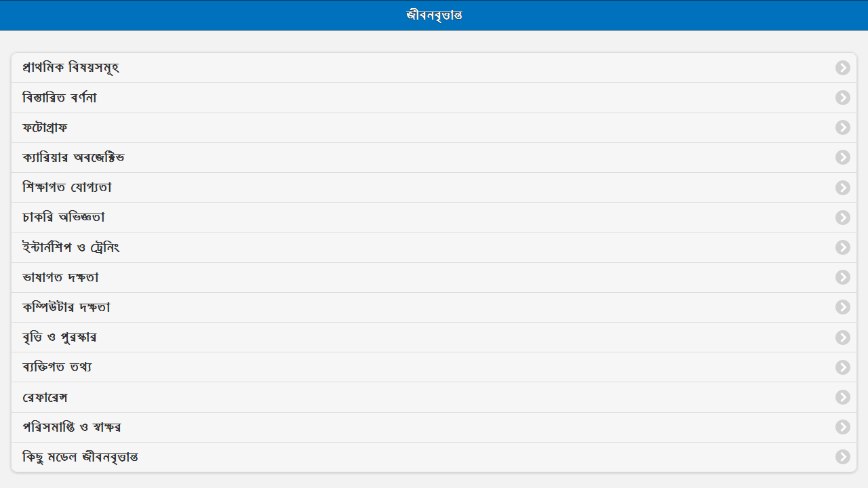This screenshot has width=868, height=488.
Task: Open the ইন্টার্নশিপ ও ট্রেনিং section
Action: (x=434, y=247)
